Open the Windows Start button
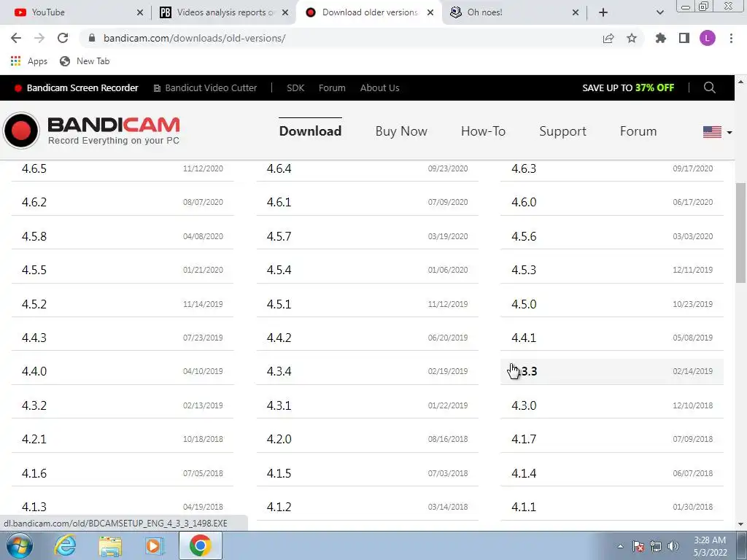 pyautogui.click(x=19, y=545)
